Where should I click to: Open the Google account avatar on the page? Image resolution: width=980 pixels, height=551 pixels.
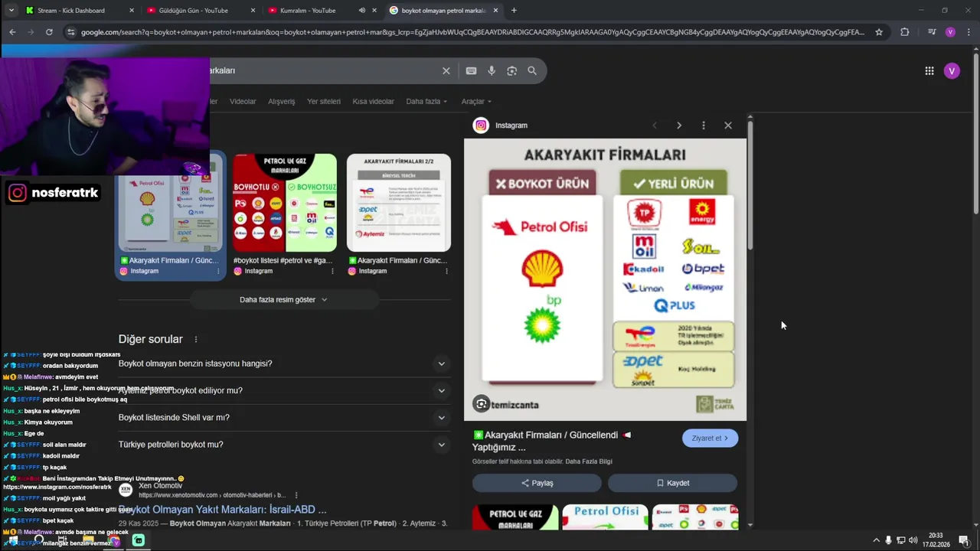point(952,71)
